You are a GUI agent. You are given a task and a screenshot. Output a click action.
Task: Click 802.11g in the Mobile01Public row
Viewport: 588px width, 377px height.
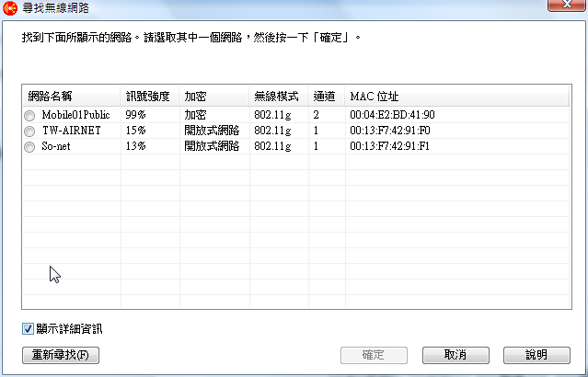pos(272,115)
